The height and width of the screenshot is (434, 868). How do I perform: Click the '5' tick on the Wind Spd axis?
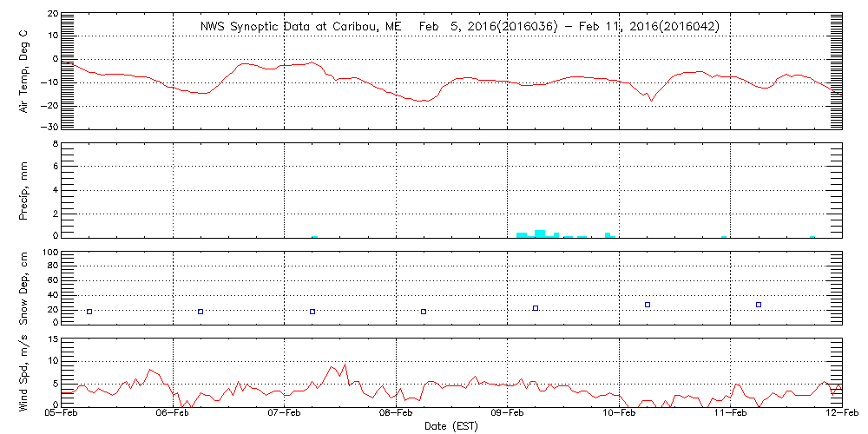[x=56, y=384]
